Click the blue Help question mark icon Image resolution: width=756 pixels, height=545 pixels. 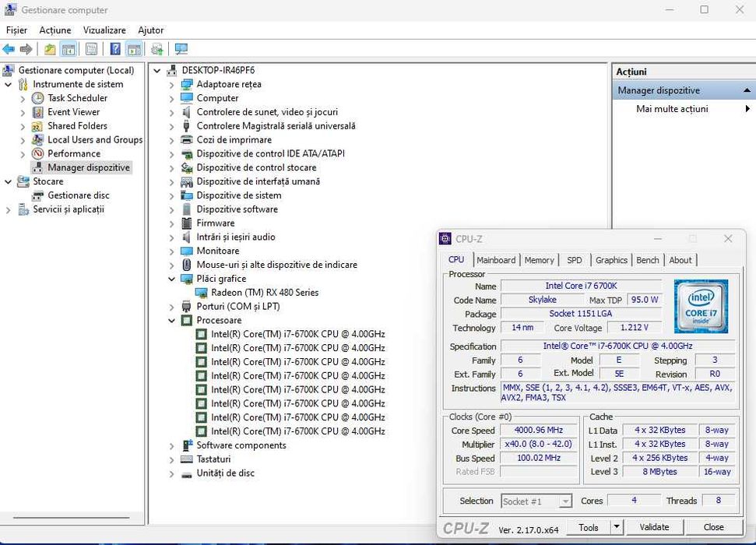tap(115, 49)
